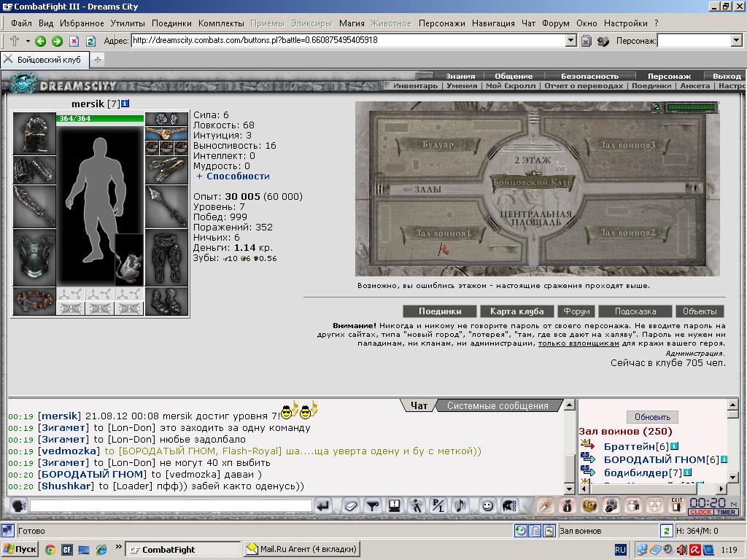The image size is (747, 560).
Task: Open Mail.Ru Агент in the taskbar
Action: 301,549
